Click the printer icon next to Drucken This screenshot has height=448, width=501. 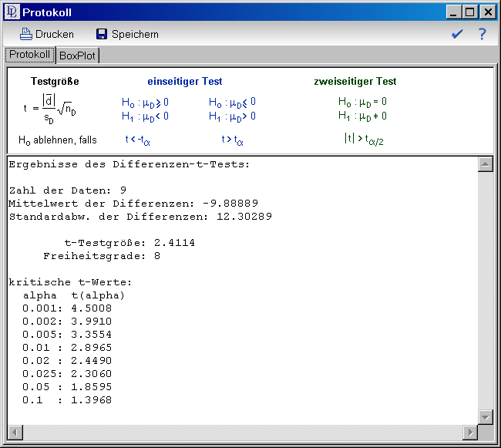pyautogui.click(x=25, y=34)
